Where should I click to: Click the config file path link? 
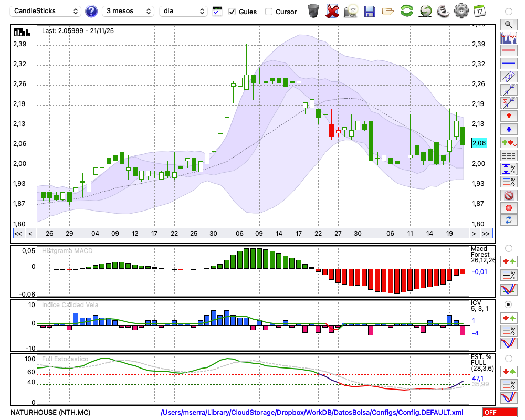point(312,413)
